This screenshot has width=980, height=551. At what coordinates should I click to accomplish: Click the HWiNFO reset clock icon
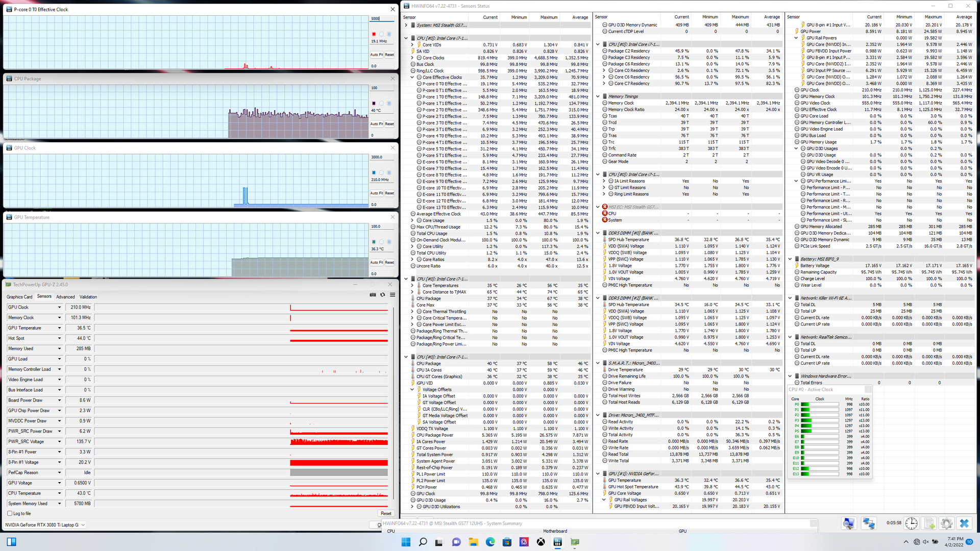911,523
